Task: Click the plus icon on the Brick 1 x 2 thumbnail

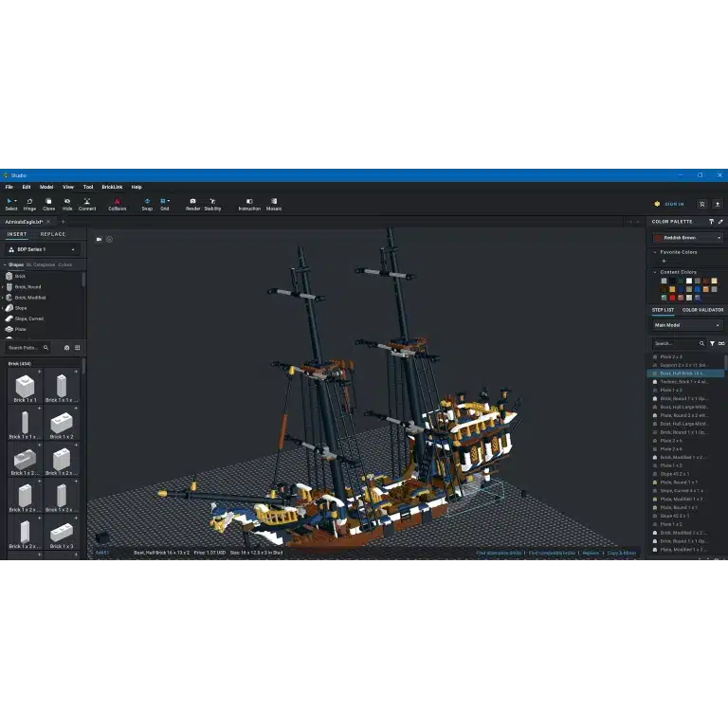Action: click(76, 409)
